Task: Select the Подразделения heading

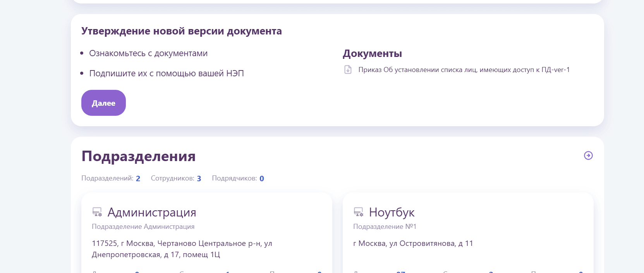Action: (138, 156)
